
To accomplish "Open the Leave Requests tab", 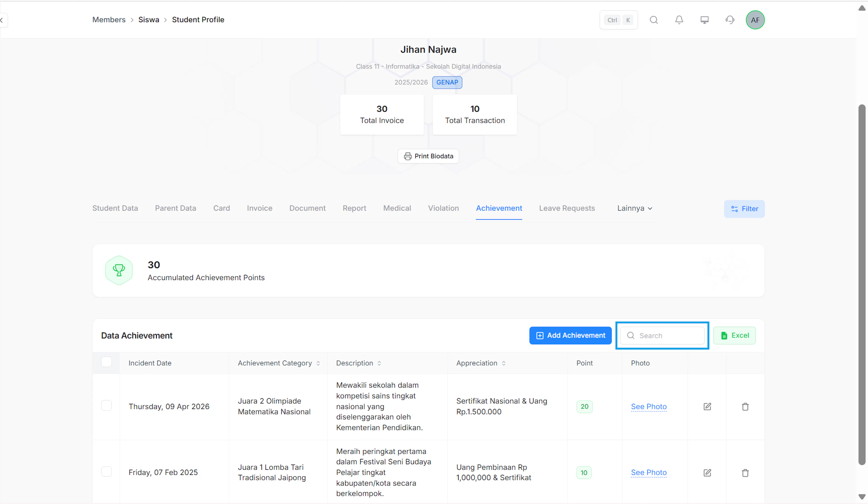I will [567, 208].
